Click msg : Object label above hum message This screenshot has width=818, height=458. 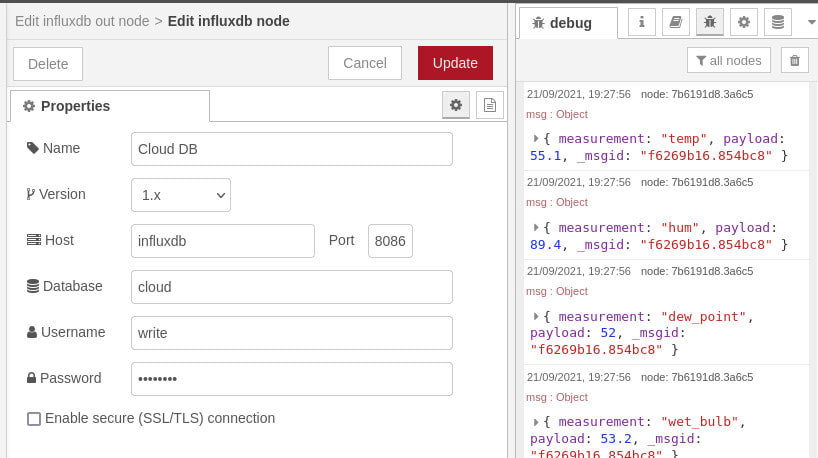pyautogui.click(x=557, y=202)
